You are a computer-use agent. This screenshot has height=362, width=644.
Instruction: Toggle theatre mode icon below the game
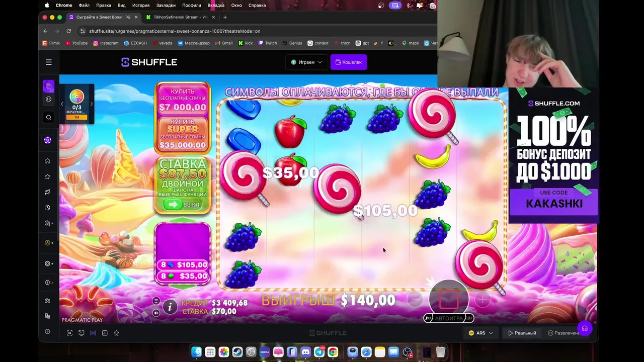coord(93,333)
